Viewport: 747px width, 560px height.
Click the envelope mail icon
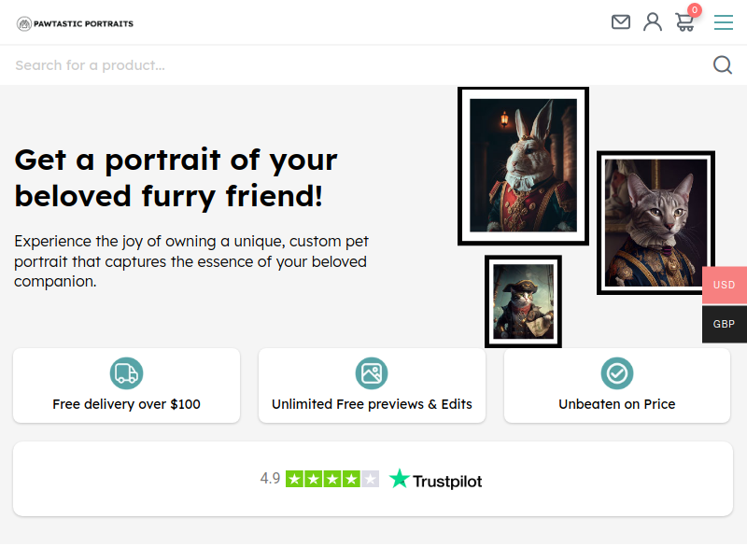[621, 21]
